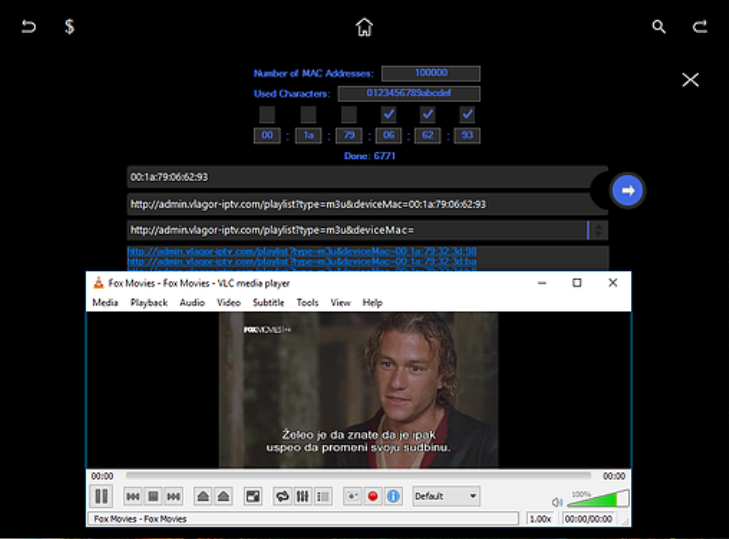Click the VLC seek bar

[358, 476]
